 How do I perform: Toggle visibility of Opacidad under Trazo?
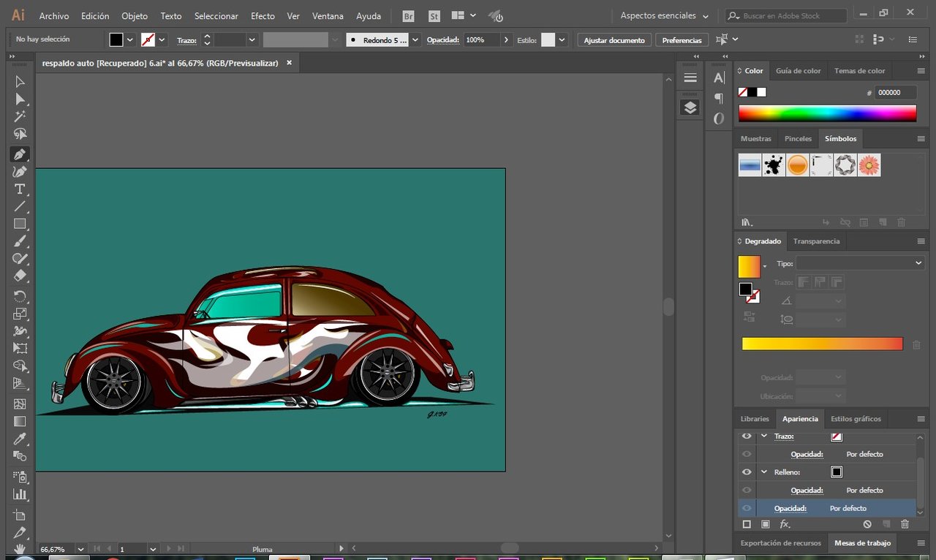click(x=747, y=454)
